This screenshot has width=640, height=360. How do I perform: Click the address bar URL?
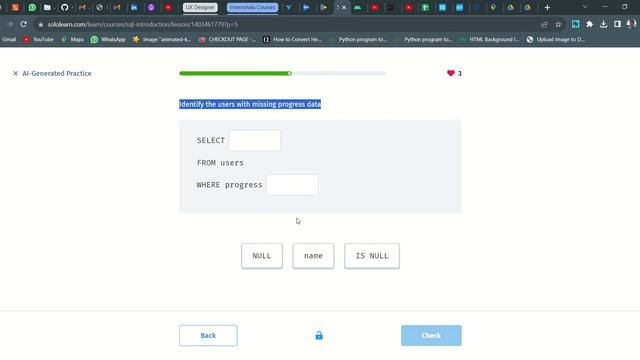tap(142, 24)
